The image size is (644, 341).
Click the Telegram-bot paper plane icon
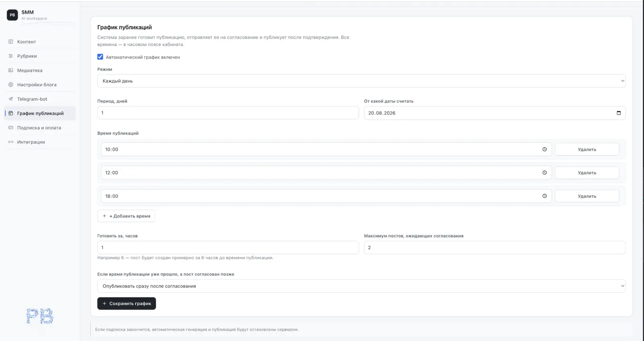pos(11,99)
